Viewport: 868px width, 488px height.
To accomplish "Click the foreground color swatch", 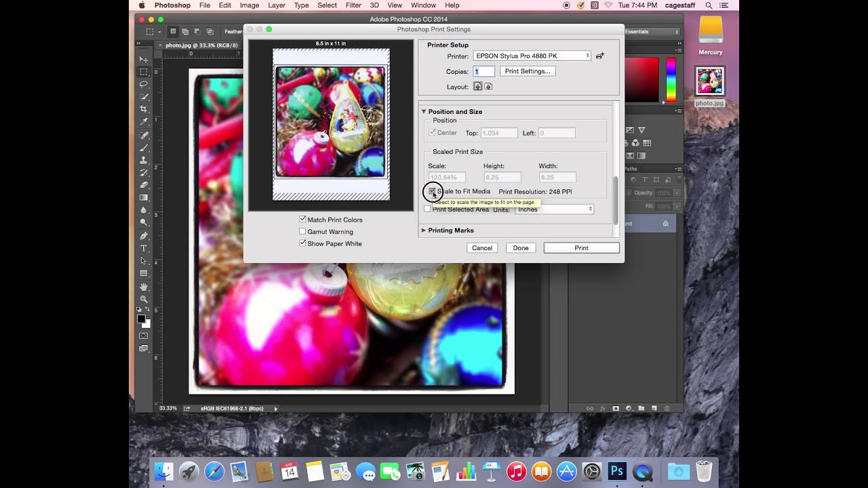I will pos(141,319).
